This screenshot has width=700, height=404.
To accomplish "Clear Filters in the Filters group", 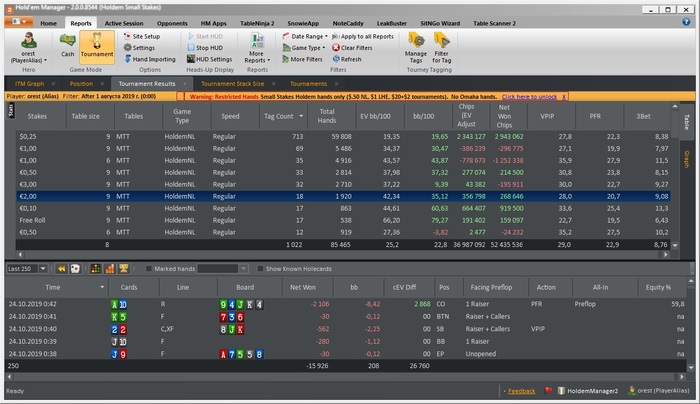I will pos(352,47).
